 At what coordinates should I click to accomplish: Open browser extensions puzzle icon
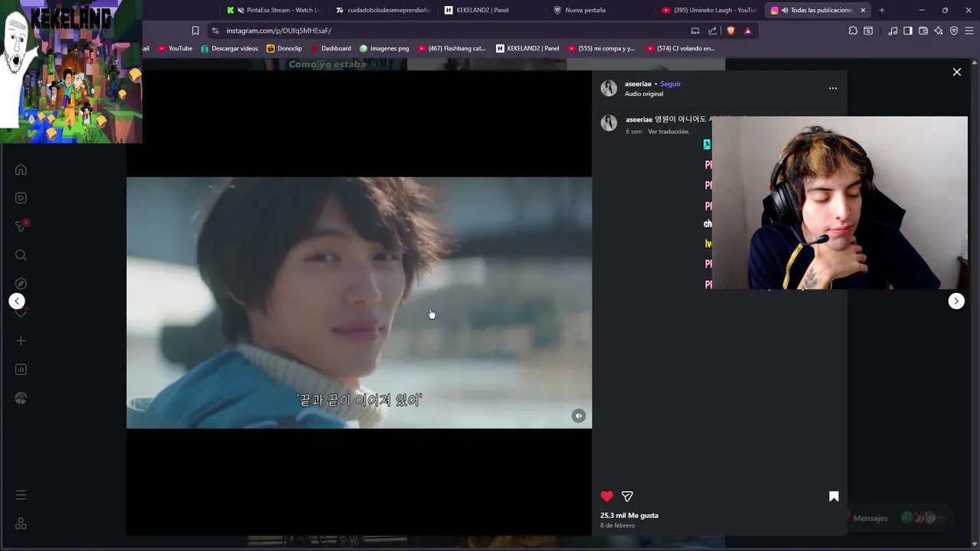click(853, 31)
